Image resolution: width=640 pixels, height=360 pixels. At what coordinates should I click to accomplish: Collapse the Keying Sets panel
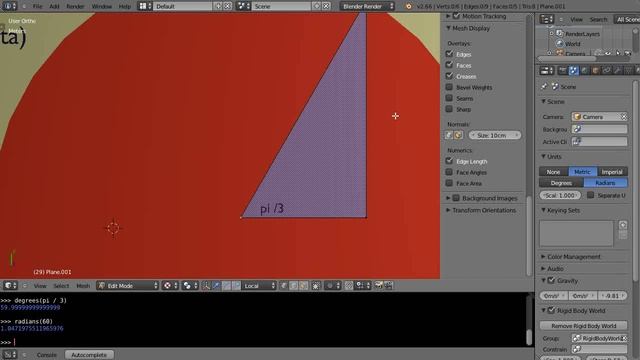click(x=543, y=210)
